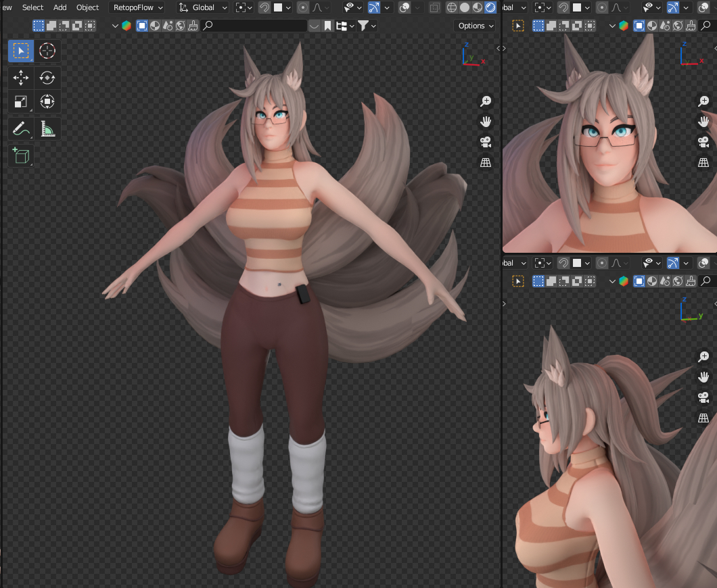Image resolution: width=717 pixels, height=588 pixels.
Task: Open the Global transform orientation dropdown in the full-body viewport
Action: click(203, 7)
